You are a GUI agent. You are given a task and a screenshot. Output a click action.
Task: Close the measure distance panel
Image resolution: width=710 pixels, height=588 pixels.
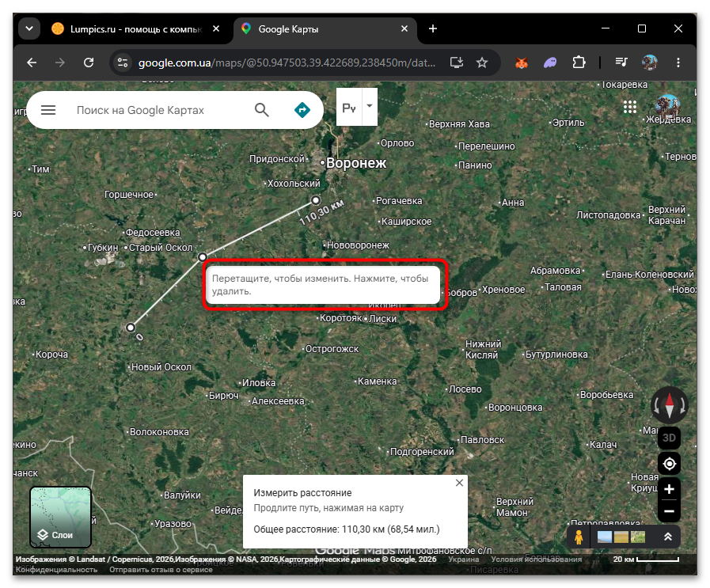click(459, 483)
